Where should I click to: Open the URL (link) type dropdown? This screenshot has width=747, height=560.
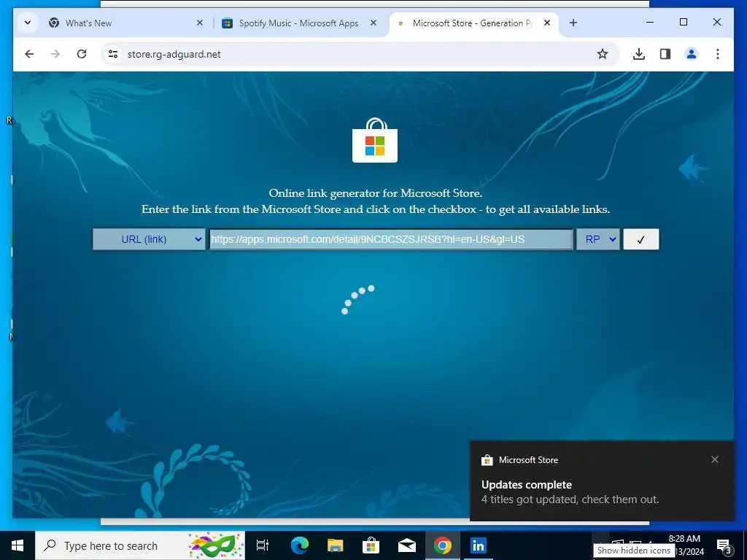coord(149,239)
